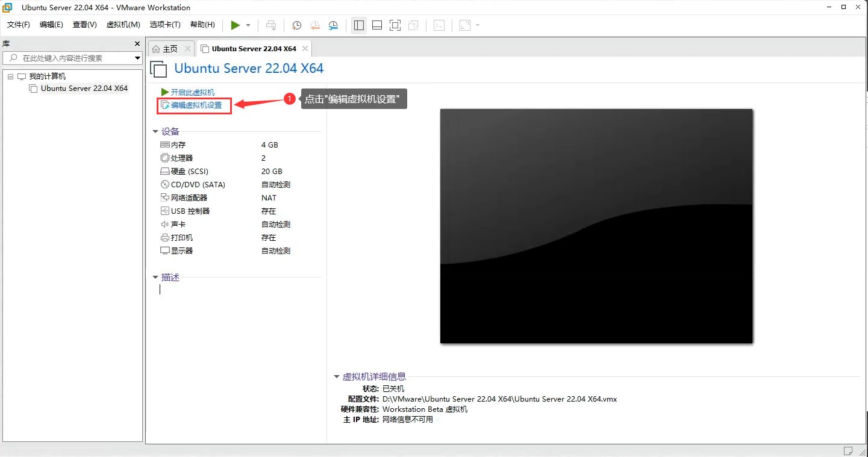Click the 描述 description text field
868x457 pixels.
pos(239,290)
